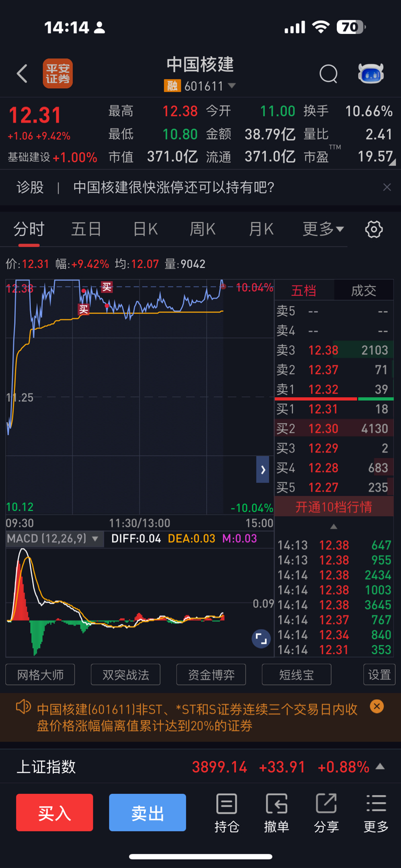401x868 pixels.
Task: Tap the orange 融 margin badge
Action: 172,86
